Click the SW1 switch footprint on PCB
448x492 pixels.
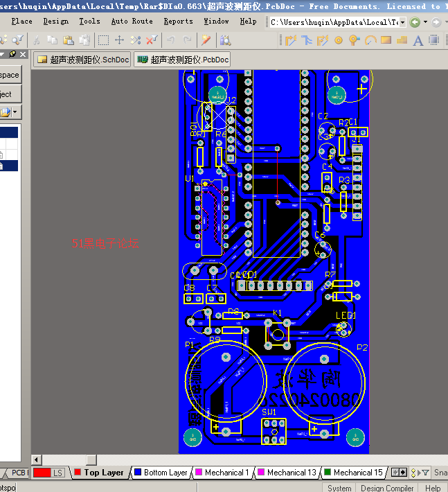tap(274, 432)
